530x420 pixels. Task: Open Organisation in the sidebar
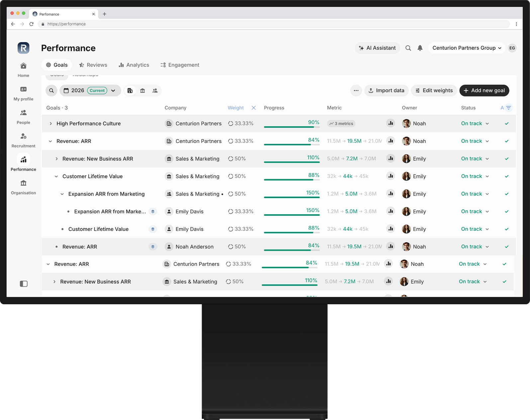click(x=23, y=187)
